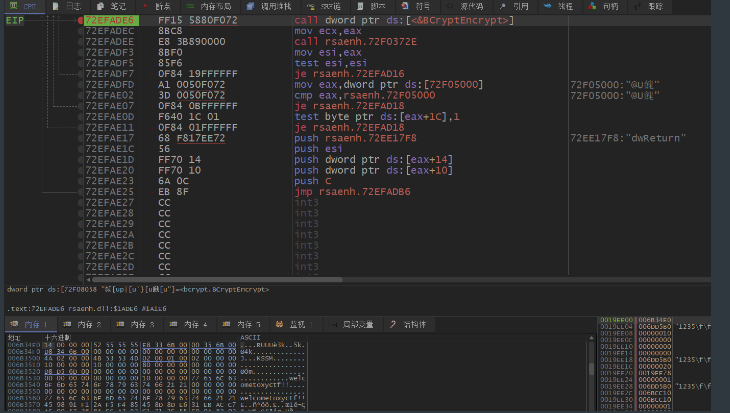Switch to the 内存 4 dump tab
This screenshot has height=413, width=730.
coord(195,325)
